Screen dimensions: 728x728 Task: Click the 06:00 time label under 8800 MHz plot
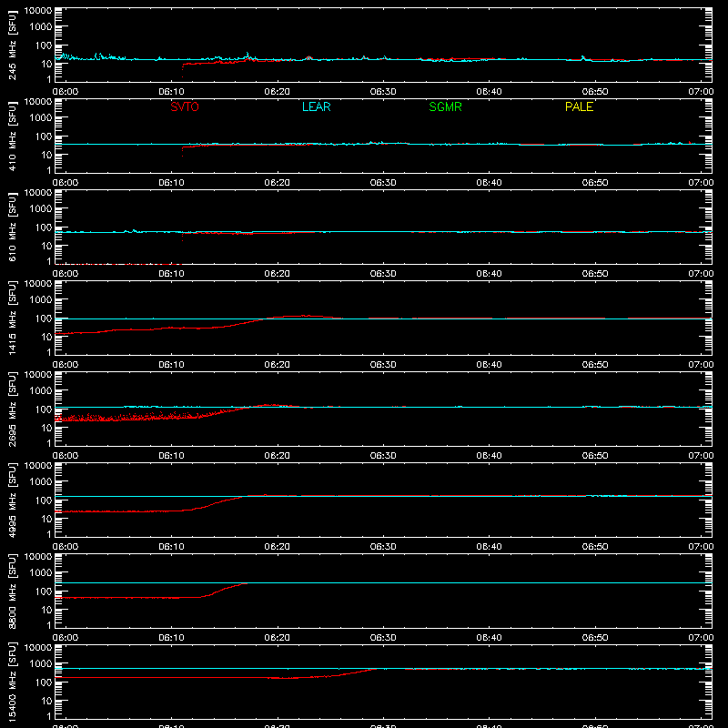[x=66, y=638]
